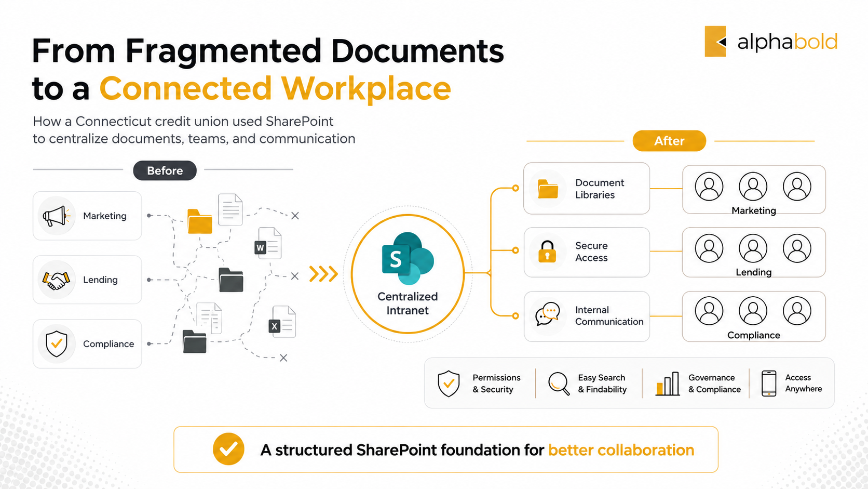This screenshot has width=868, height=489.
Task: Select the Marketing megaphone icon
Action: coord(56,216)
